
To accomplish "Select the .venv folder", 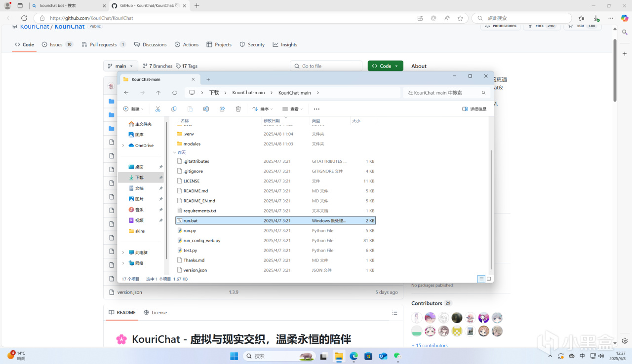I will click(x=276, y=134).
